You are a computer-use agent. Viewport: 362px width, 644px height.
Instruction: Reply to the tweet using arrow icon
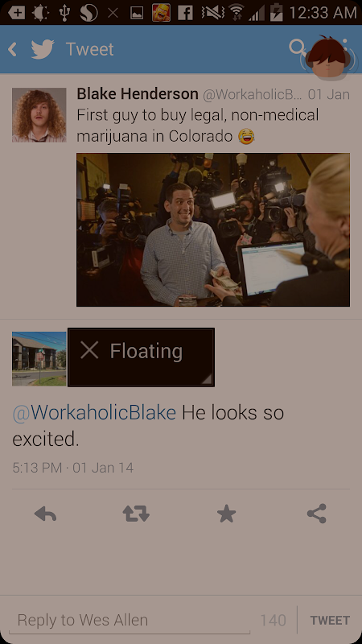(45, 514)
